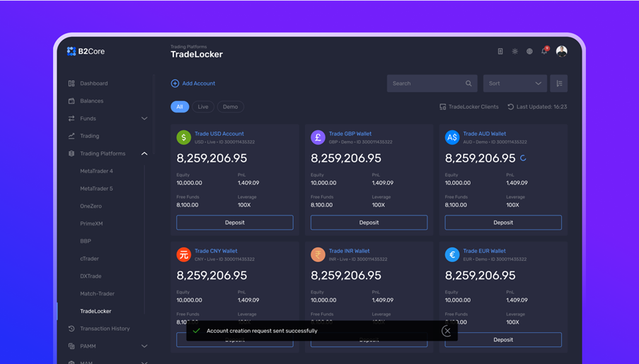Select BBP platform
Image resolution: width=639 pixels, height=364 pixels.
[x=86, y=241]
